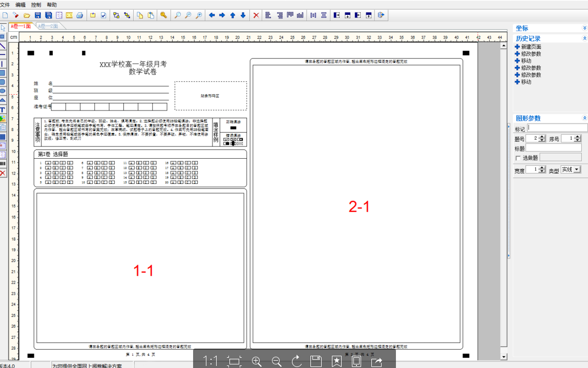Select the arrow pointer tool
Viewport: 588px width, 368px height.
click(x=3, y=28)
